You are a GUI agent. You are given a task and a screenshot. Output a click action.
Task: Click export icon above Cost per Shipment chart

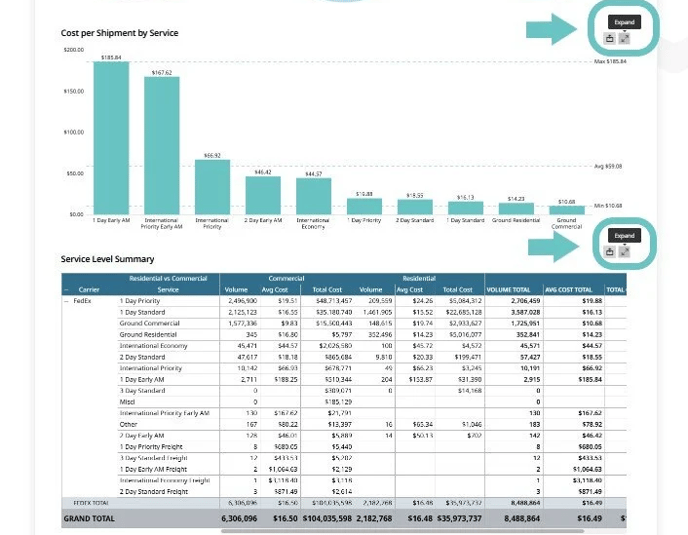tap(610, 39)
